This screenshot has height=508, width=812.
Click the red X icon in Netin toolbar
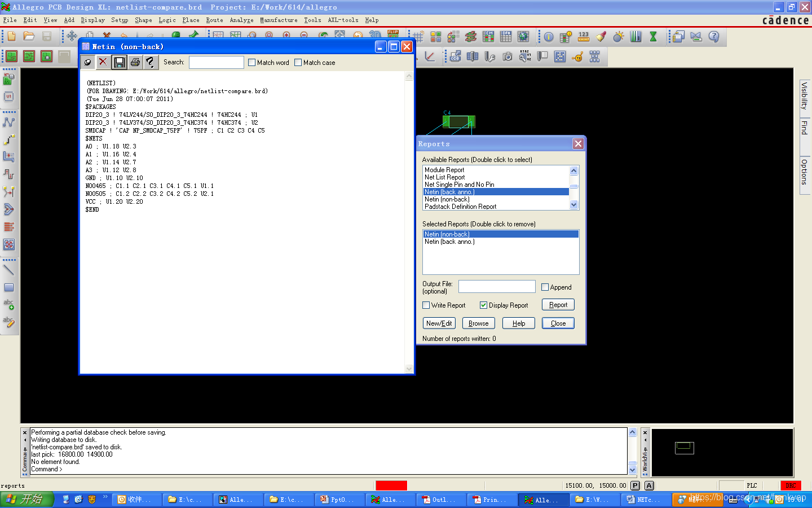pyautogui.click(x=103, y=62)
